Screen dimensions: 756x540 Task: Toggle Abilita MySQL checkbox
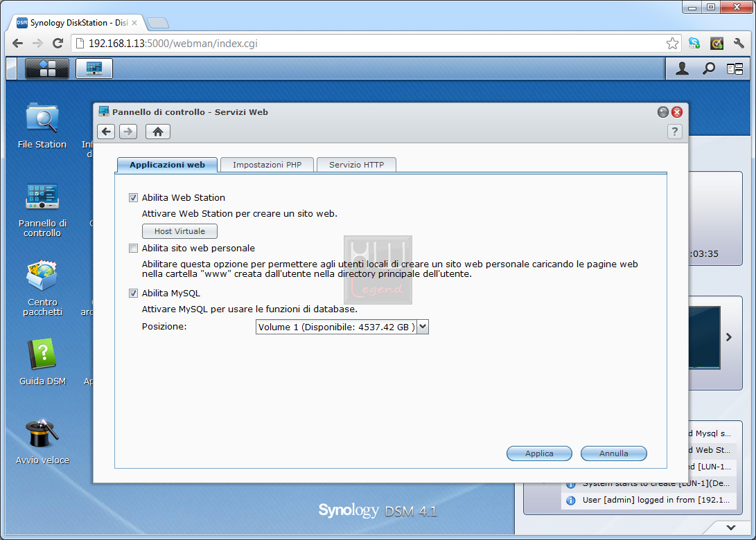coord(134,293)
